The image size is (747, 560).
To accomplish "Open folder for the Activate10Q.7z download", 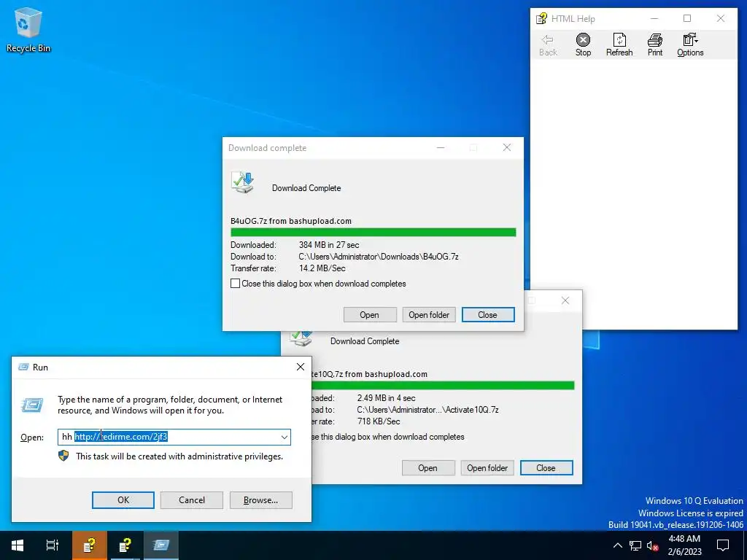I will [x=487, y=468].
